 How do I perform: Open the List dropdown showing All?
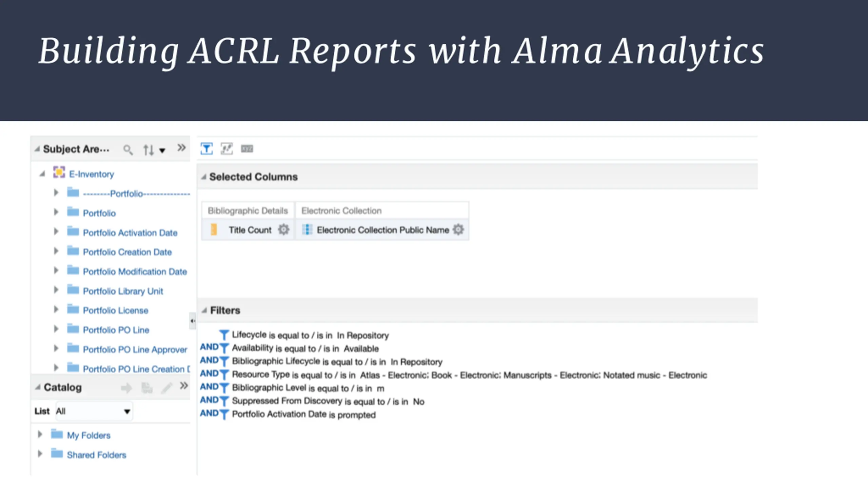click(x=94, y=411)
